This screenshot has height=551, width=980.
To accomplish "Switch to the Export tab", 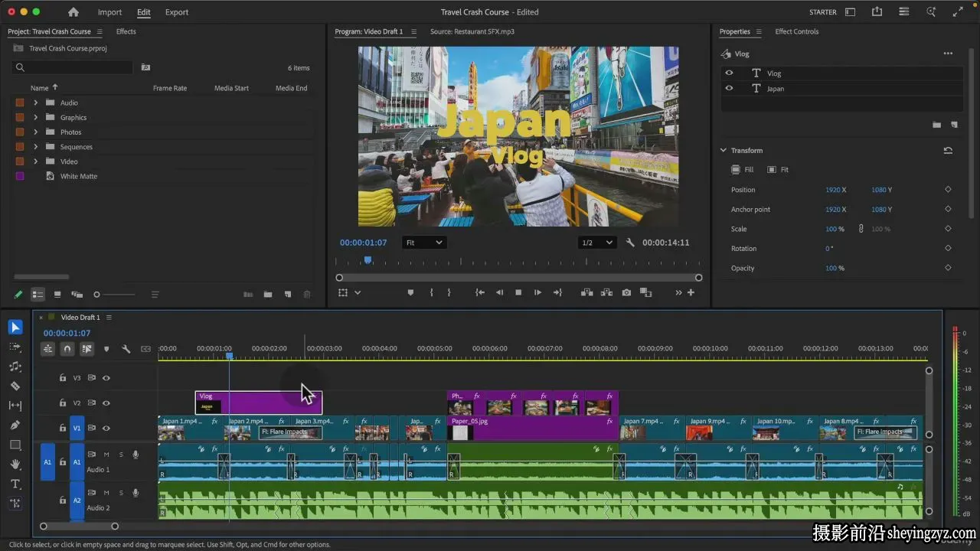I will click(x=177, y=12).
